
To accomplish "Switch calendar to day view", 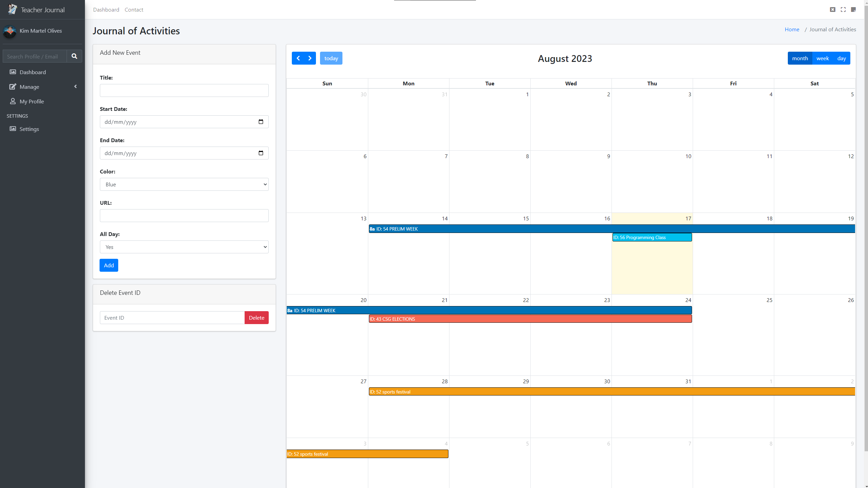I will point(842,58).
